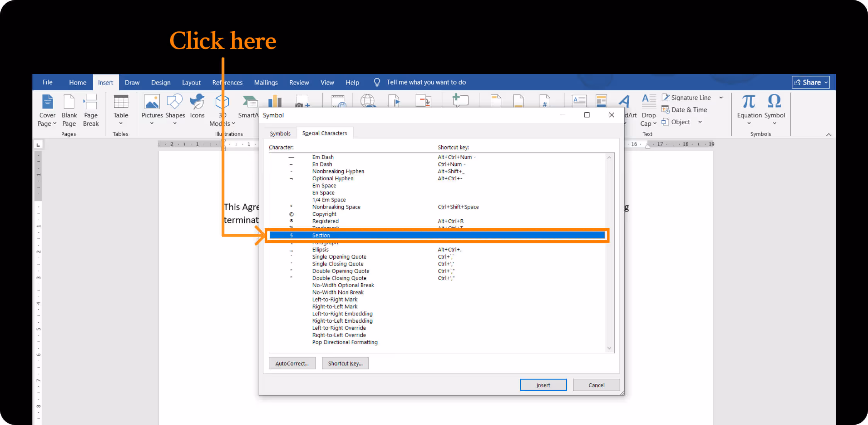Click the character list scrollbar down arrow
This screenshot has height=425, width=868.
click(x=609, y=348)
